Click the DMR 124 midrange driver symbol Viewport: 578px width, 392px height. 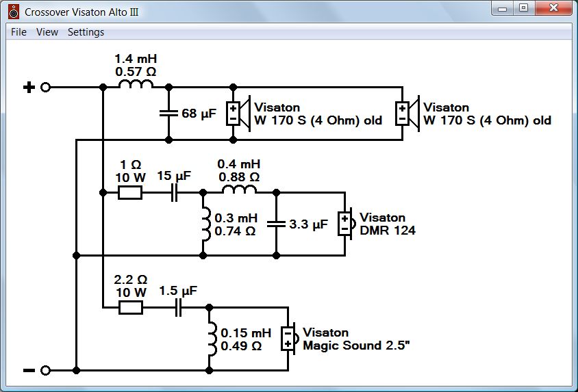tap(347, 224)
